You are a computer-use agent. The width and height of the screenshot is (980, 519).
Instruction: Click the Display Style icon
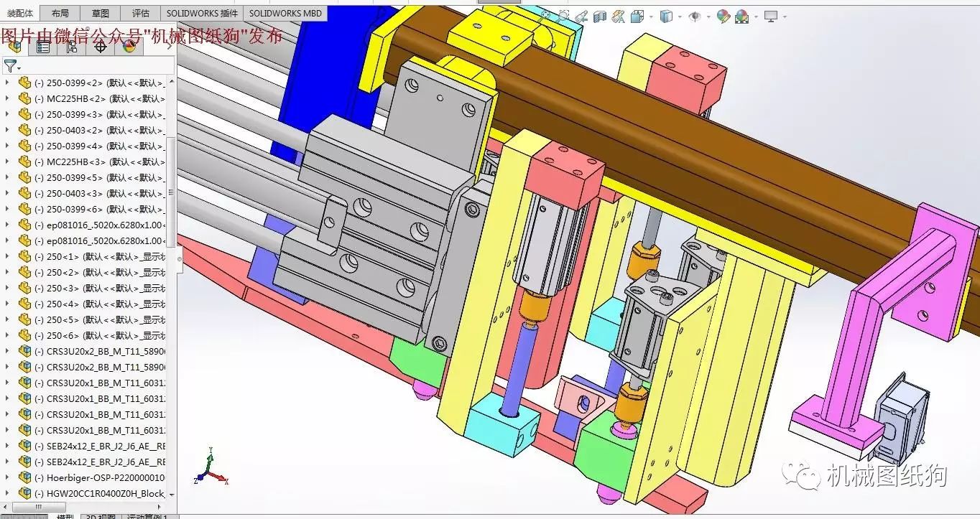(x=667, y=16)
